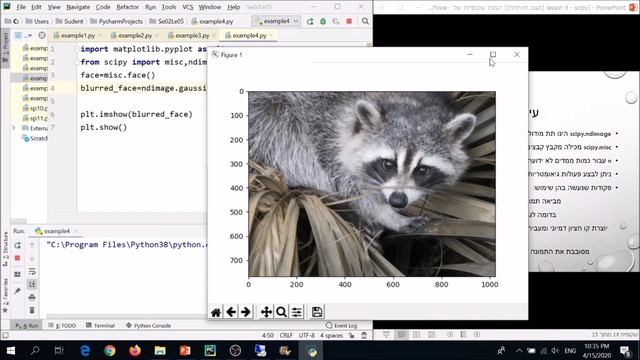
Task: Restore layout icon in Run panel
Action: [x=18, y=274]
